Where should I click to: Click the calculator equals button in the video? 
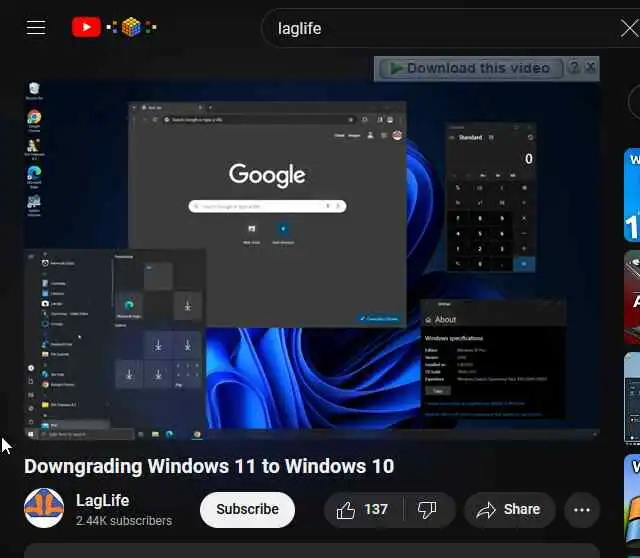pyautogui.click(x=524, y=264)
